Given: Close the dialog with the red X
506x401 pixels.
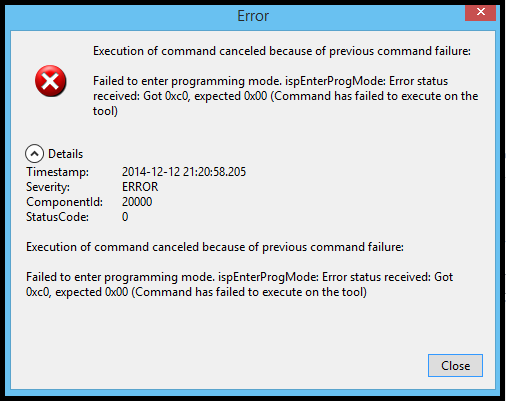Looking at the screenshot, I should (480, 12).
